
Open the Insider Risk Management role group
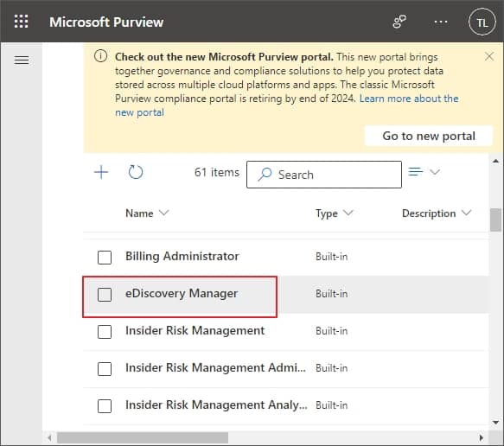pyautogui.click(x=195, y=331)
